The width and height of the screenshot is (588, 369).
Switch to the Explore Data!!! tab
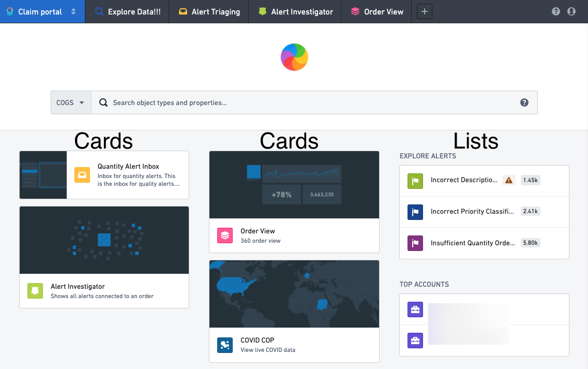pyautogui.click(x=127, y=11)
